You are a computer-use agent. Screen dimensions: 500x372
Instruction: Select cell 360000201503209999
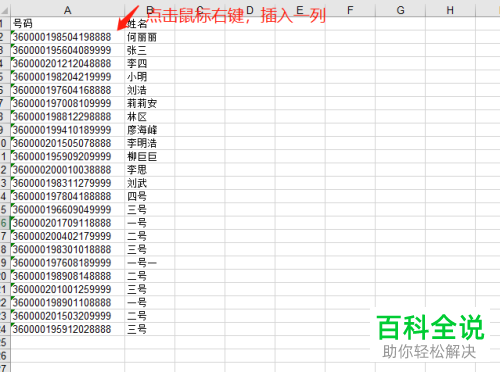click(x=67, y=316)
